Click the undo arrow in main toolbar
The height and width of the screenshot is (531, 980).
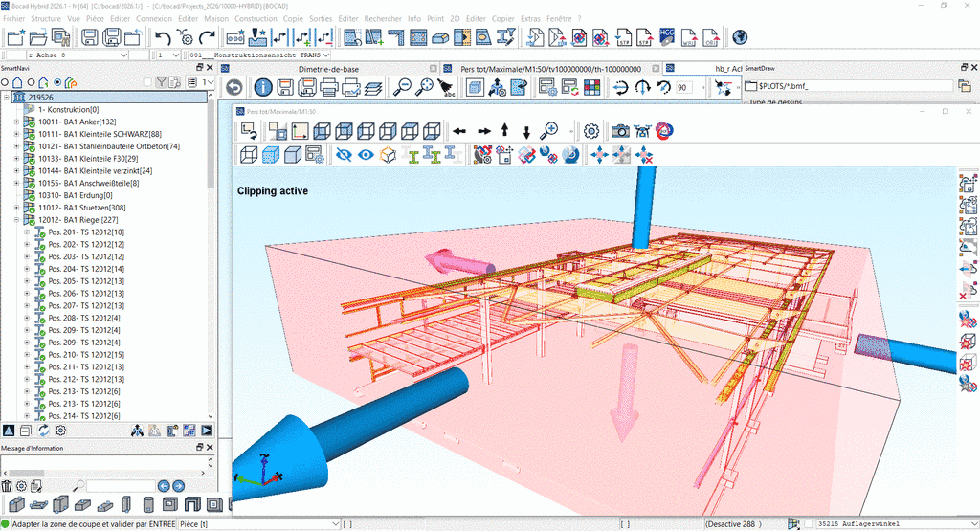tap(163, 37)
